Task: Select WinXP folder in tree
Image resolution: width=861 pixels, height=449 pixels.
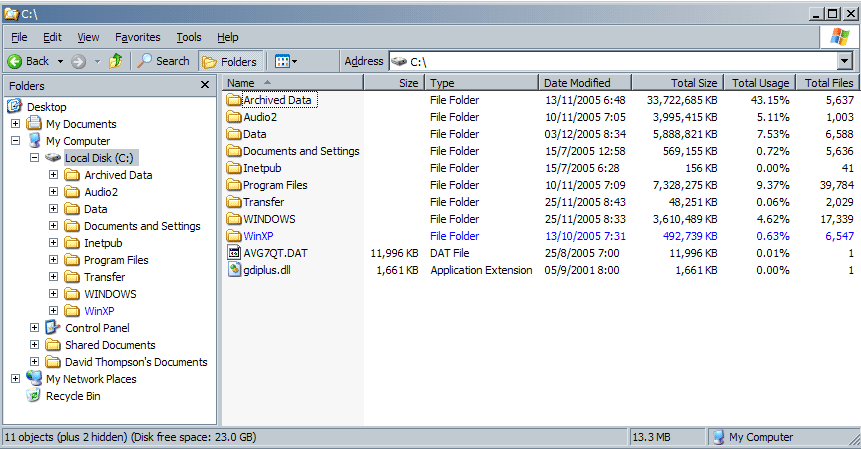Action: 99,311
